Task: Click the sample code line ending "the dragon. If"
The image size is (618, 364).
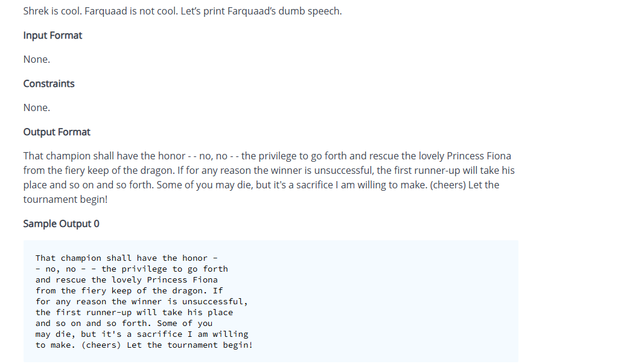Action: point(129,291)
